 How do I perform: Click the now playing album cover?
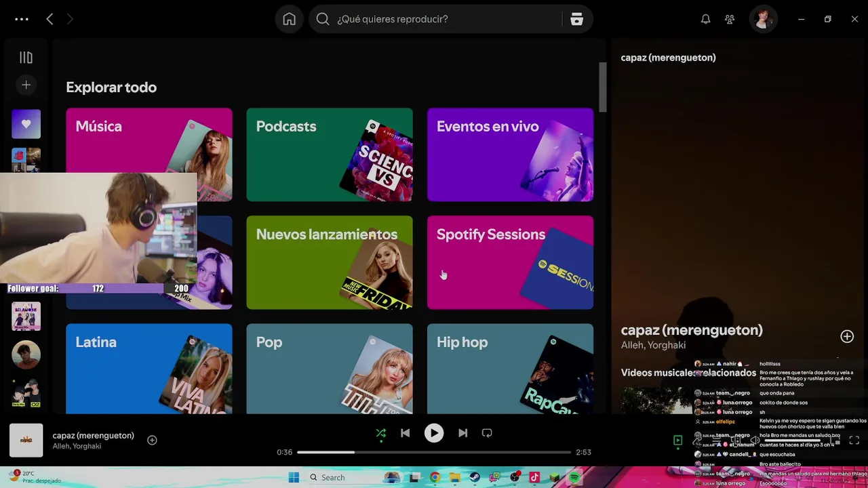coord(26,440)
